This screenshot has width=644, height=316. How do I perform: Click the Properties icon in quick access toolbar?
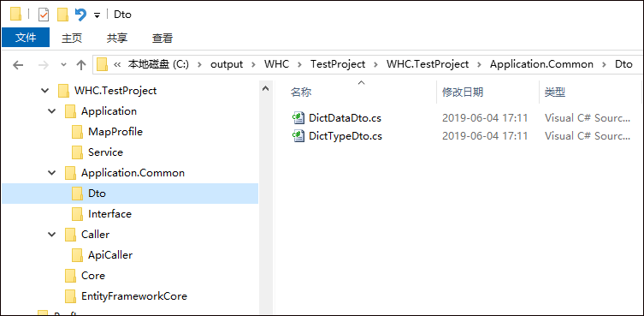43,15
